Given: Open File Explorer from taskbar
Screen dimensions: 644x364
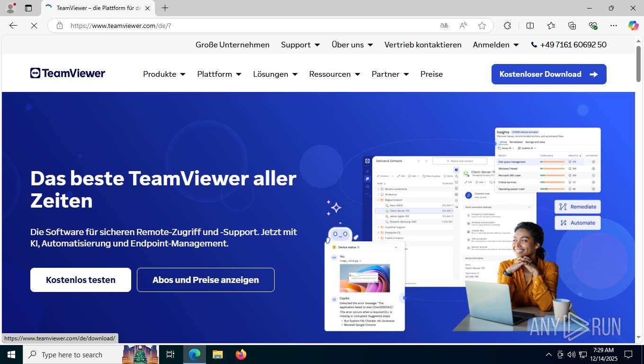Looking at the screenshot, I should click(217, 355).
